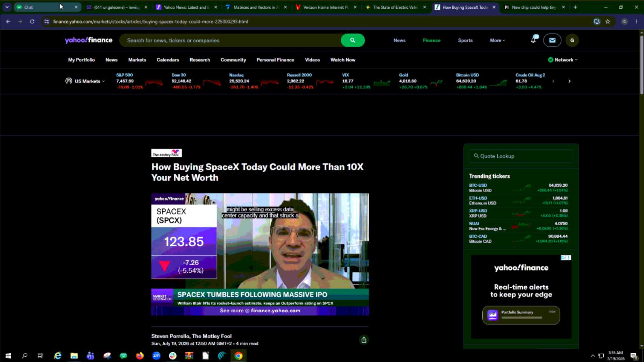
Task: Open the Calendars menu
Action: 168,60
